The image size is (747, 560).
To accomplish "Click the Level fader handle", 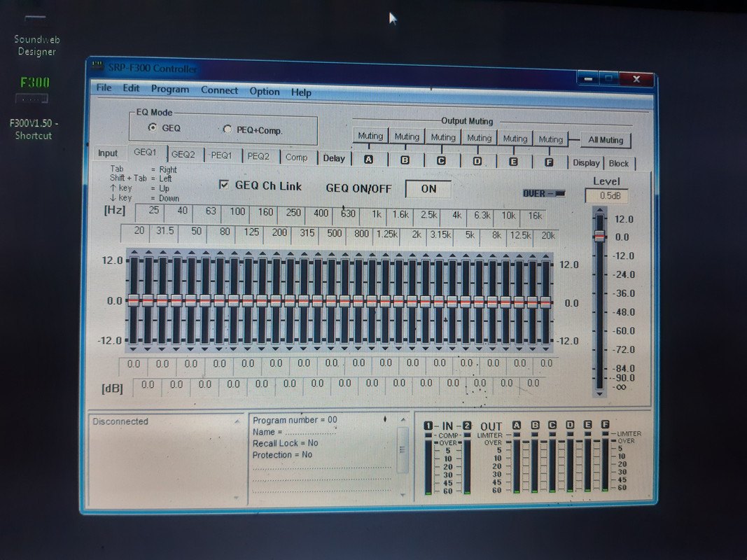I will click(600, 236).
